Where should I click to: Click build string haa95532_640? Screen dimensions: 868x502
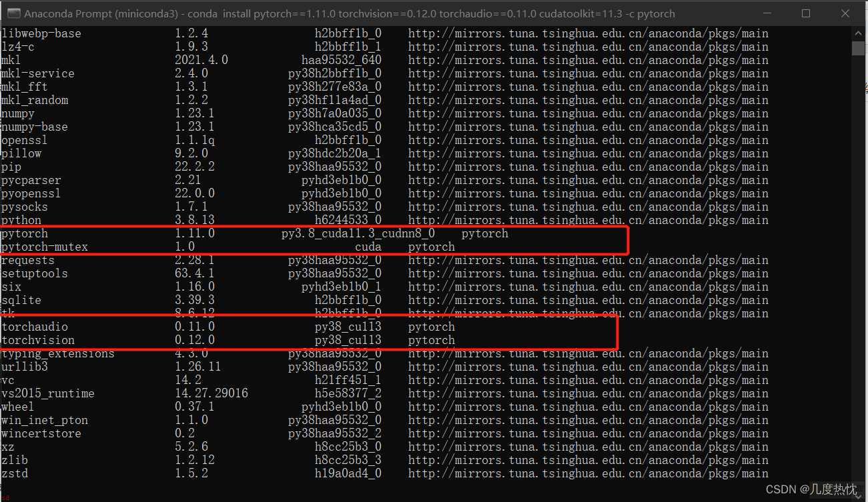pyautogui.click(x=342, y=60)
